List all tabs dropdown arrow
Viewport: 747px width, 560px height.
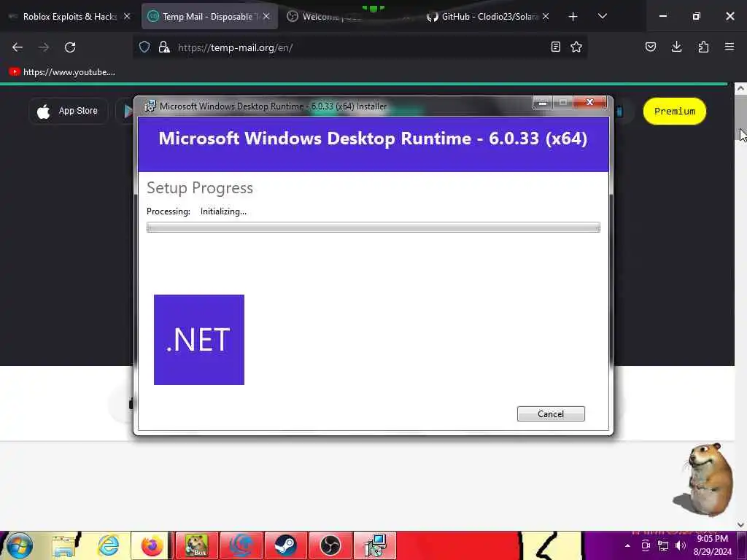click(x=602, y=17)
